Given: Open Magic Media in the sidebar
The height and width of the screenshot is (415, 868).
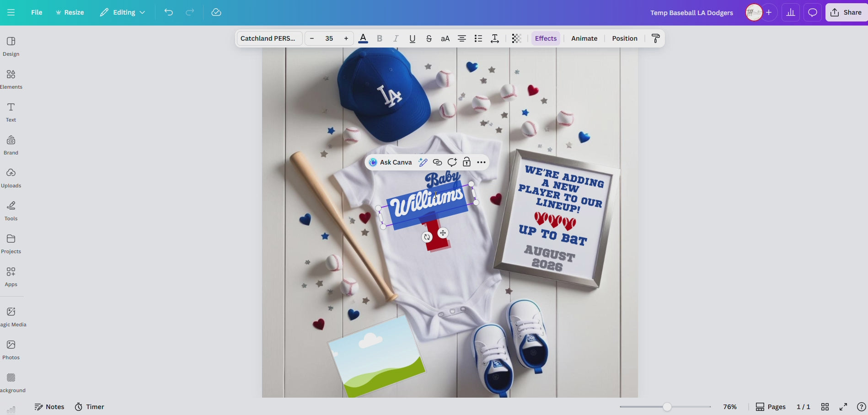Looking at the screenshot, I should click(x=11, y=315).
